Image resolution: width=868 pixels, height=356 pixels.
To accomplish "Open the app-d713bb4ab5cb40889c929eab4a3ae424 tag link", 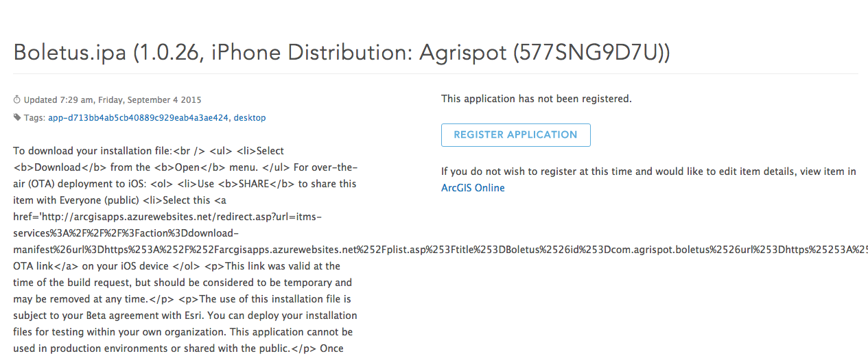I will coord(139,118).
